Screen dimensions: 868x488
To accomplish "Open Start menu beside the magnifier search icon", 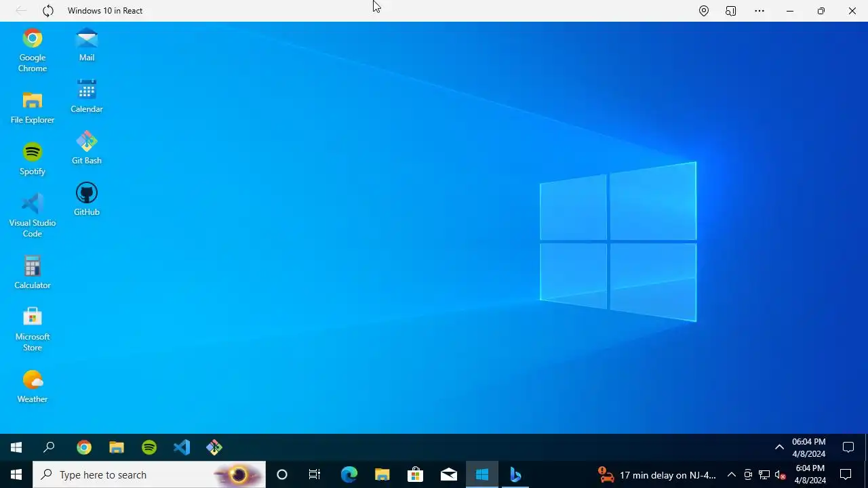I will click(16, 447).
